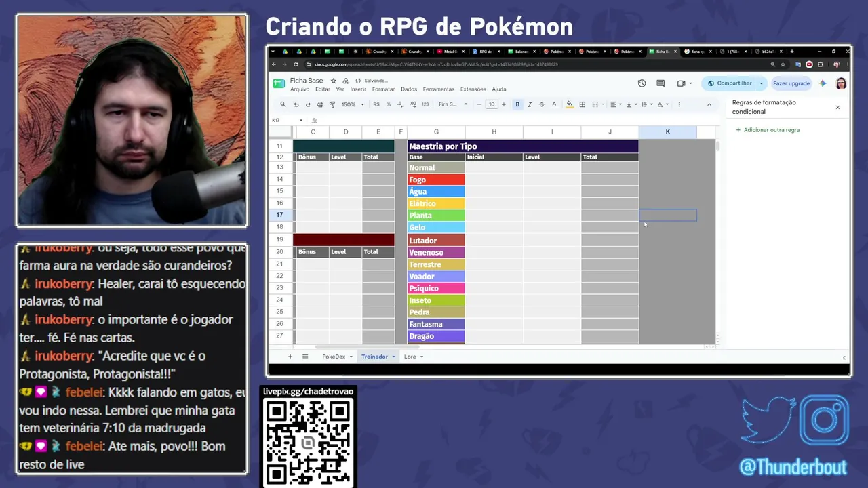The height and width of the screenshot is (488, 868).
Task: Click the Fazer upgrade button
Action: tap(791, 83)
